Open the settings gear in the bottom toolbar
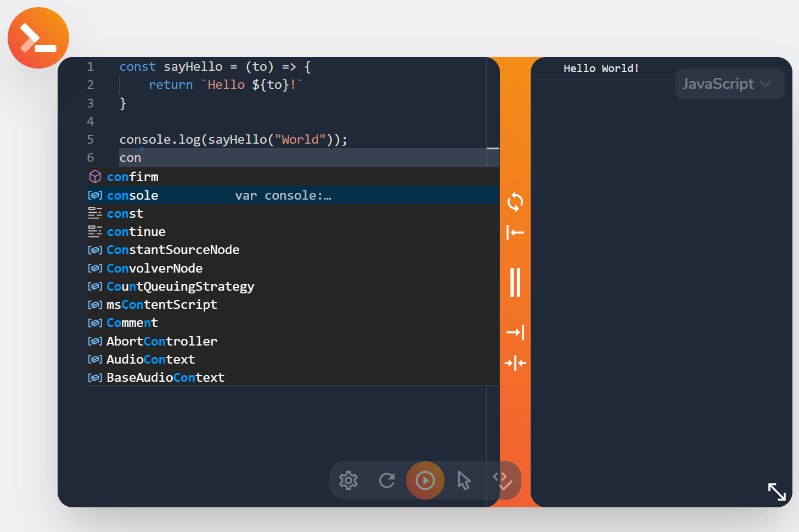Image resolution: width=799 pixels, height=532 pixels. (348, 480)
